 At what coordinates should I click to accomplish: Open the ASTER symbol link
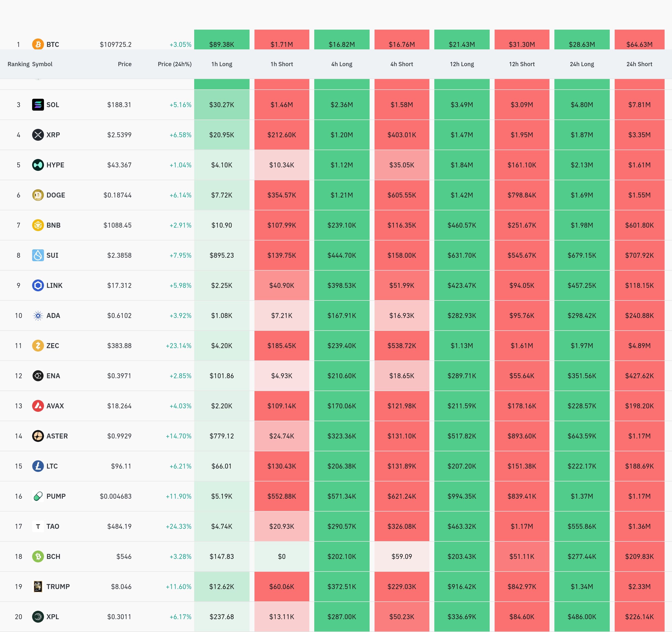[57, 436]
